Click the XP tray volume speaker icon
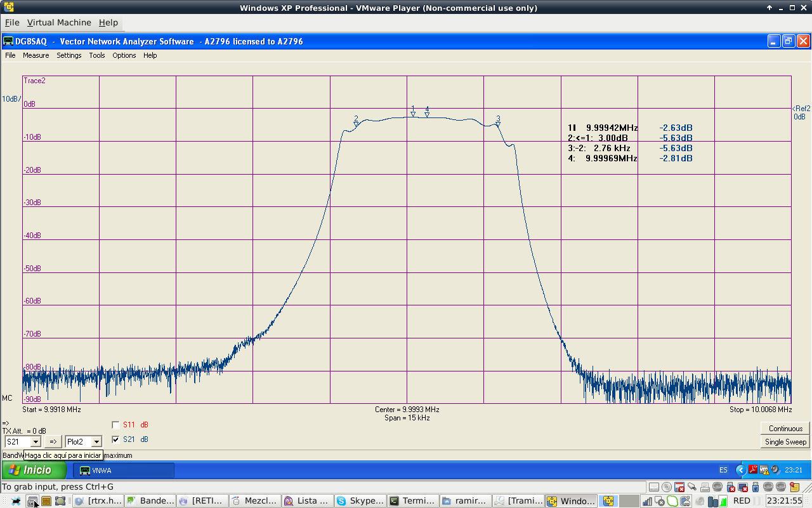 775,471
